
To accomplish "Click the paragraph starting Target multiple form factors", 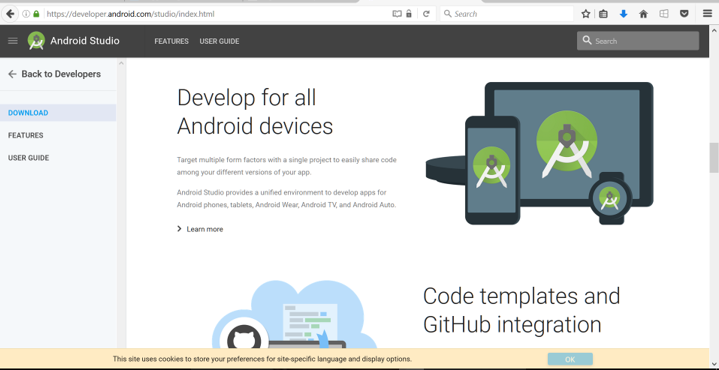I will click(287, 166).
